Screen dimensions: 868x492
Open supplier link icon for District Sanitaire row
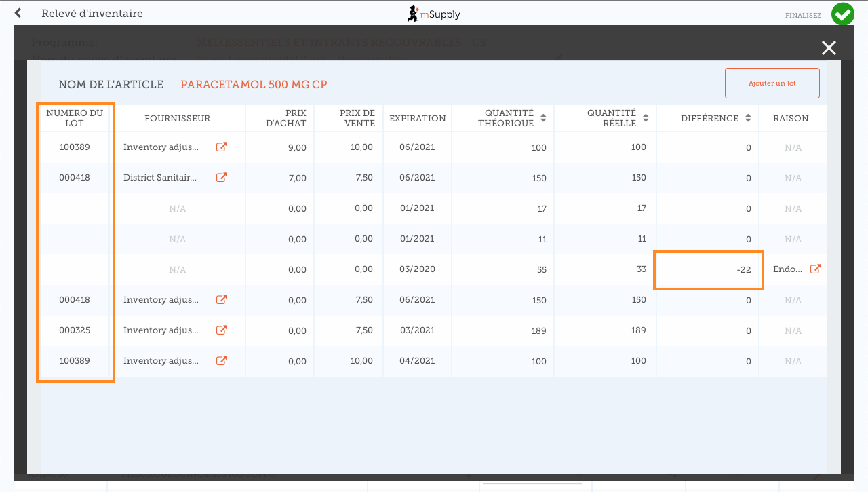point(221,178)
